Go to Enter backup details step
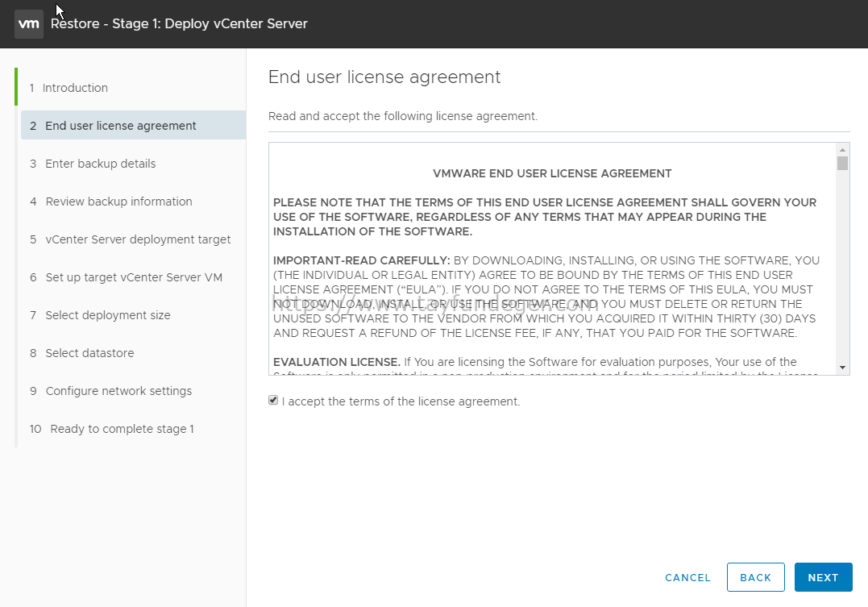This screenshot has width=868, height=607. pyautogui.click(x=93, y=164)
